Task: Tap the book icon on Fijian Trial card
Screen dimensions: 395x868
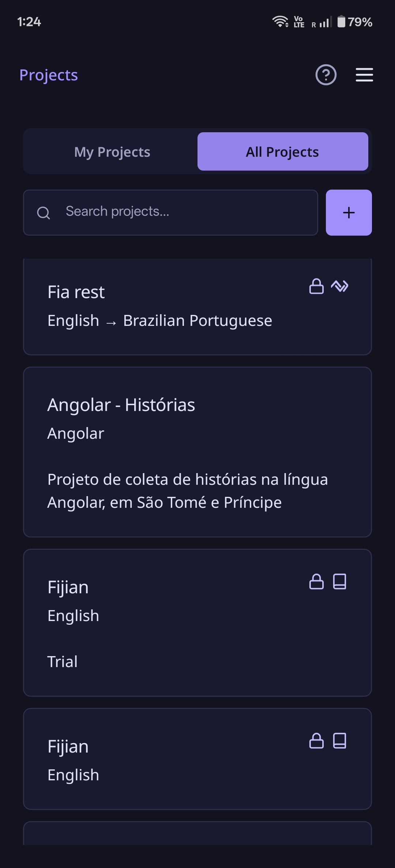Action: point(340,582)
